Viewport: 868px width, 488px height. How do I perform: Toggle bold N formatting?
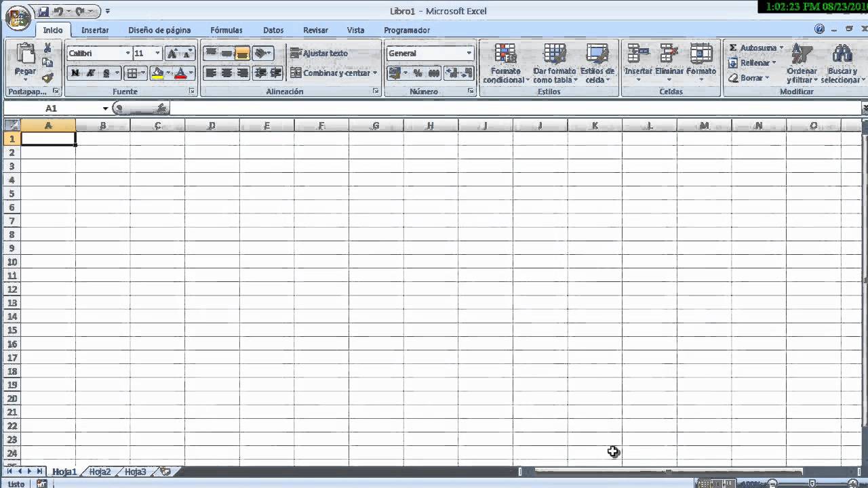pyautogui.click(x=75, y=73)
